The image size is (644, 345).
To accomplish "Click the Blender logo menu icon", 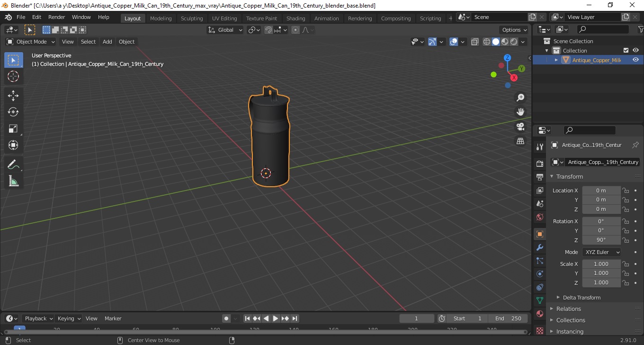I will 8,17.
